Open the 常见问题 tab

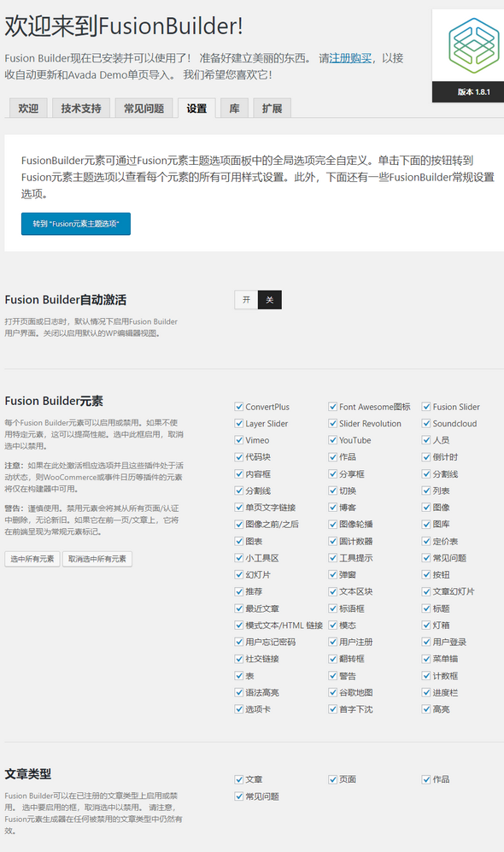point(144,109)
